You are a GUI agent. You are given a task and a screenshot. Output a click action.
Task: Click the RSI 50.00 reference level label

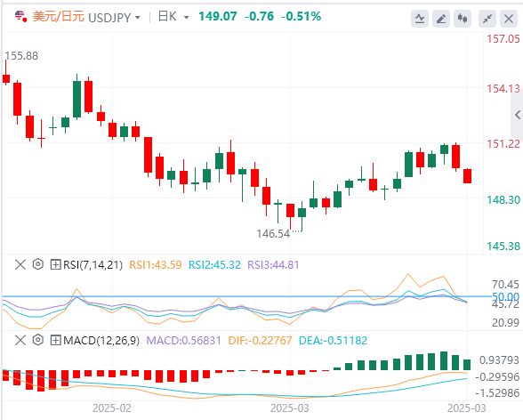tap(505, 296)
